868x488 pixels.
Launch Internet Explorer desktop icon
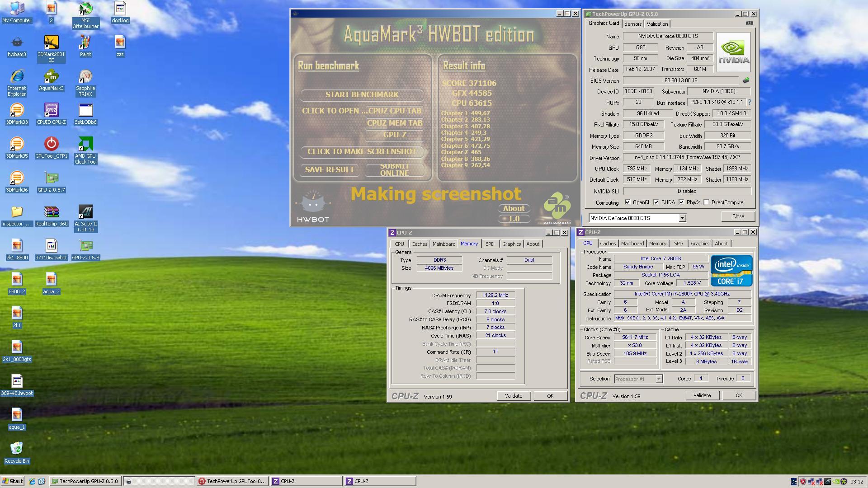17,83
